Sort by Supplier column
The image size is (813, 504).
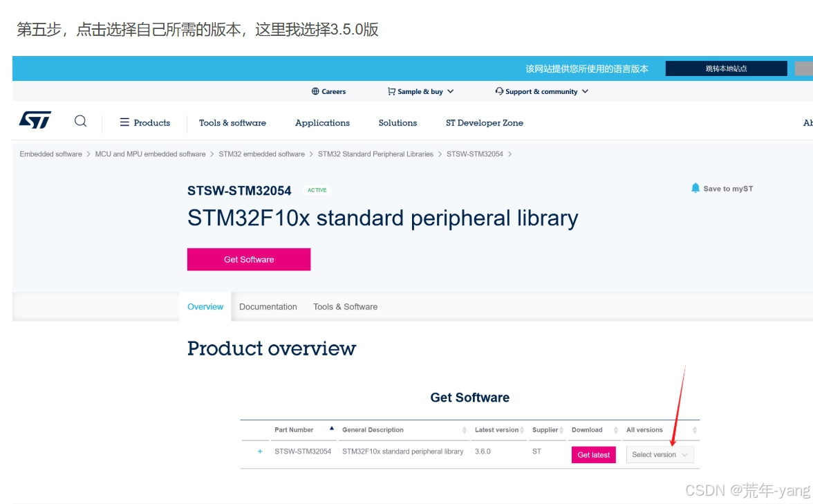coord(548,430)
